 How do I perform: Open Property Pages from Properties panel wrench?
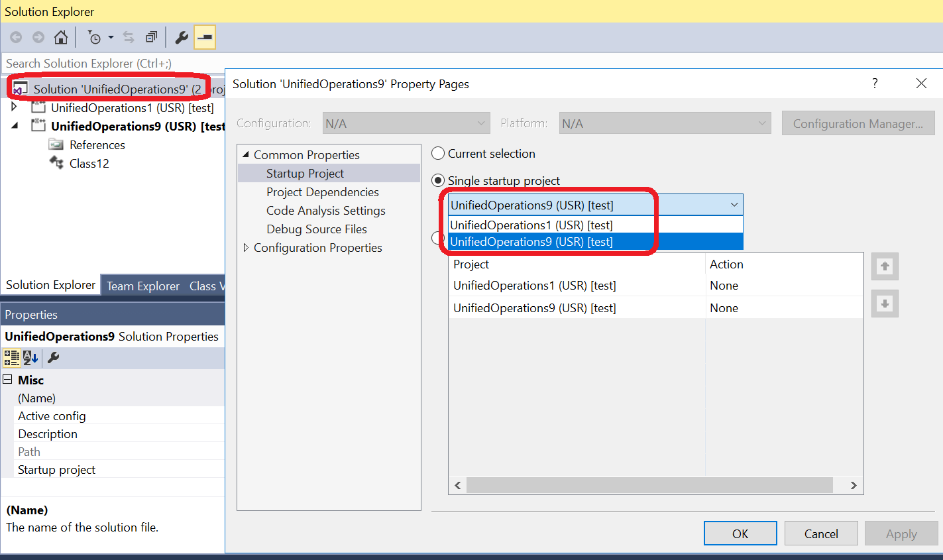(54, 358)
